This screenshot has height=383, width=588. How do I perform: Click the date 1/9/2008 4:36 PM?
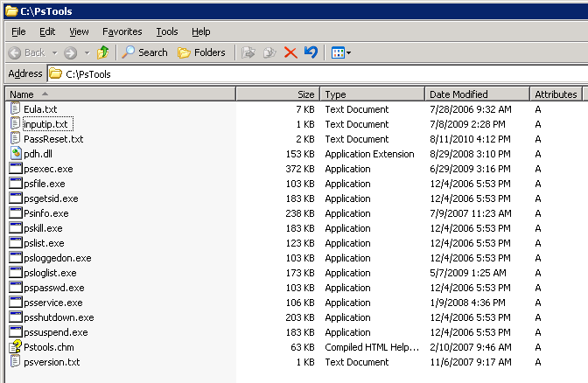click(467, 303)
